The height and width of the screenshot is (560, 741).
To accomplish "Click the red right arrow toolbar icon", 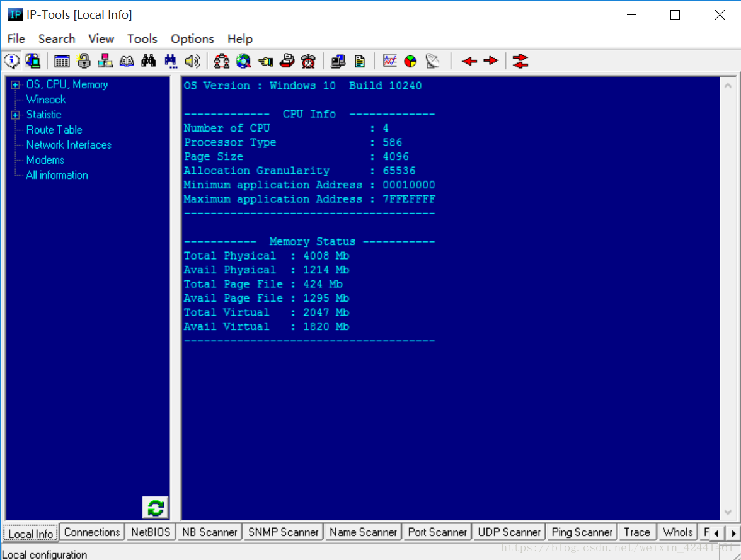I will point(491,61).
